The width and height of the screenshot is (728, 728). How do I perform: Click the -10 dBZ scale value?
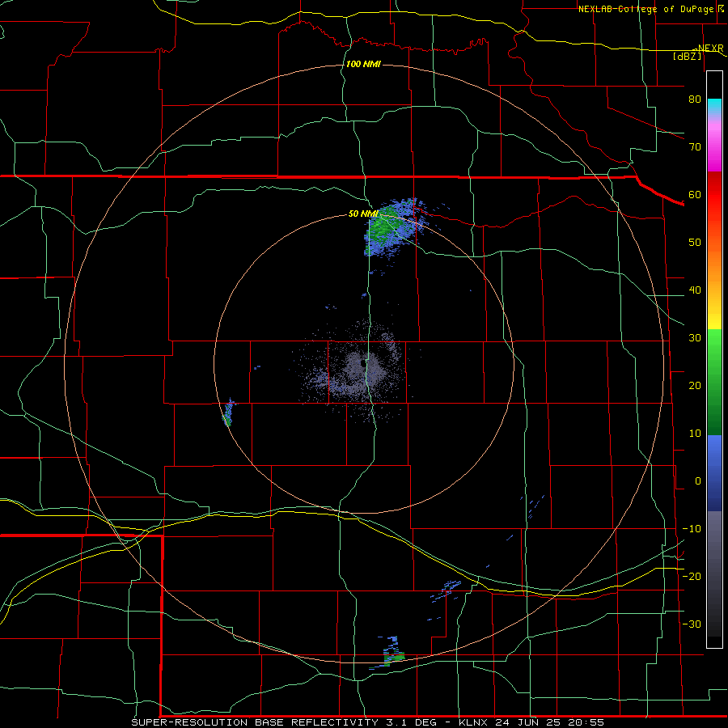[x=692, y=529]
